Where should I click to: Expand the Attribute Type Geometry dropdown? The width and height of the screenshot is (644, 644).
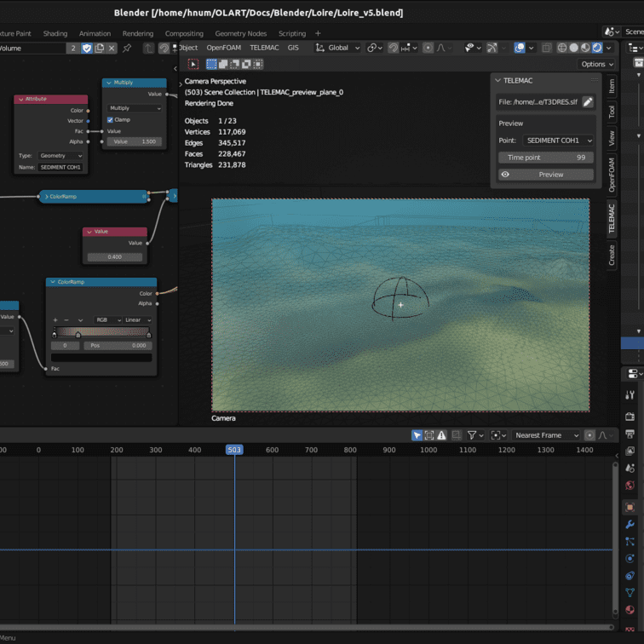tap(61, 156)
